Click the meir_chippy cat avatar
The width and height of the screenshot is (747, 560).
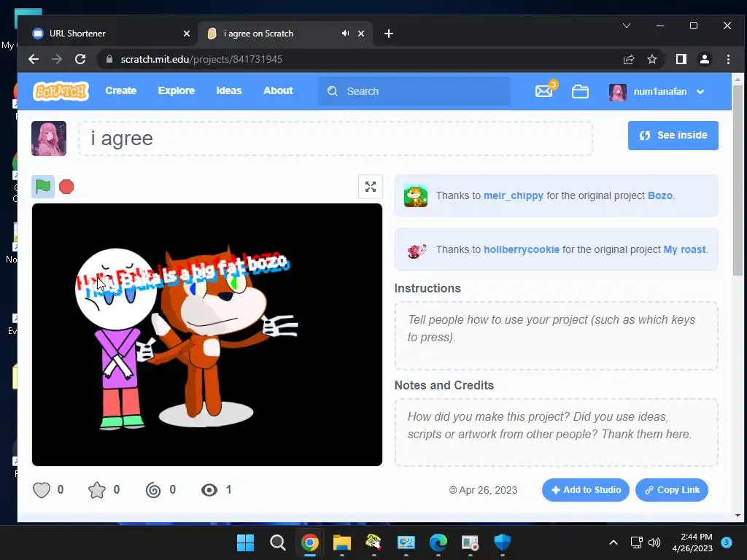click(x=415, y=195)
